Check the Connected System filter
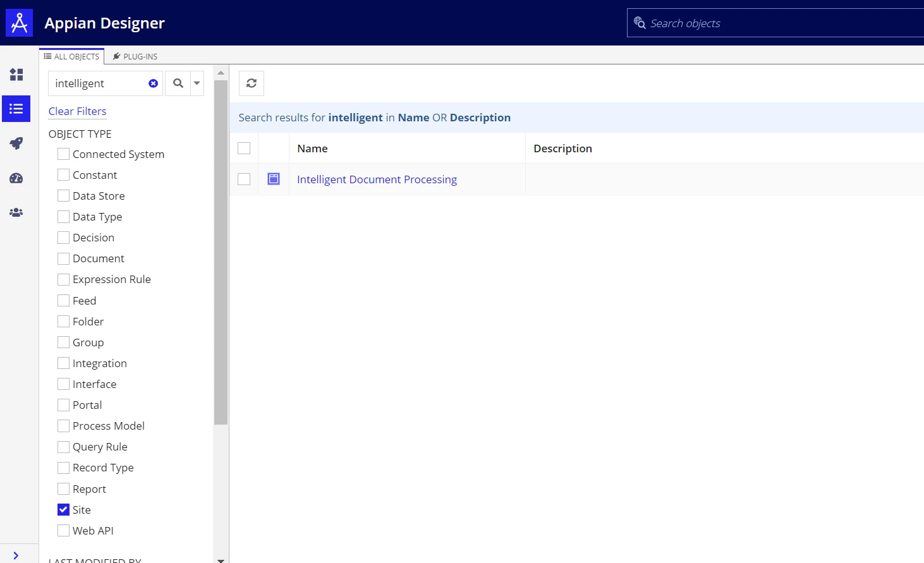The height and width of the screenshot is (563, 924). (63, 154)
